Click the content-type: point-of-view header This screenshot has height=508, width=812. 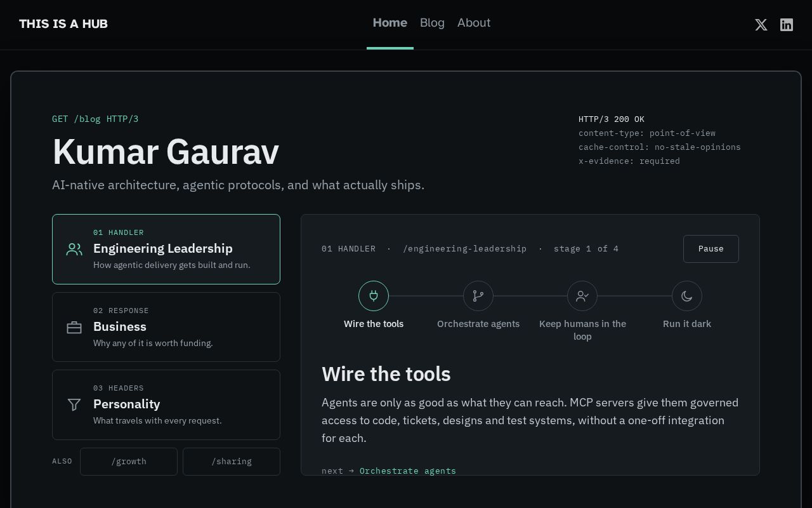[x=647, y=133]
